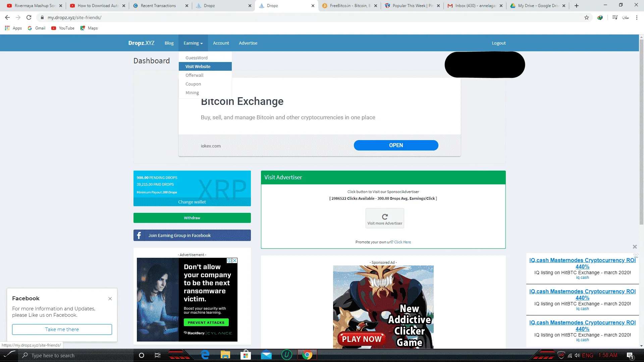Image resolution: width=644 pixels, height=362 pixels.
Task: Open File Explorer from taskbar
Action: [225, 355]
